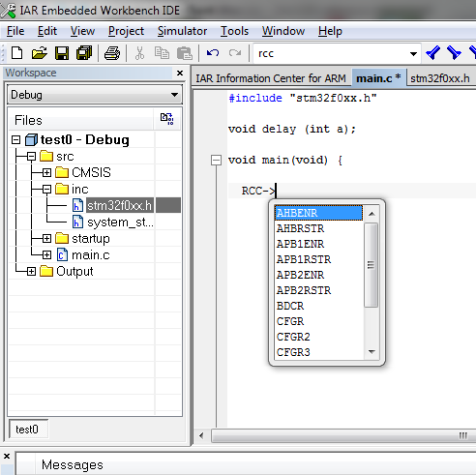Open the Tools menu
Screen dimensions: 476x475
tap(234, 31)
